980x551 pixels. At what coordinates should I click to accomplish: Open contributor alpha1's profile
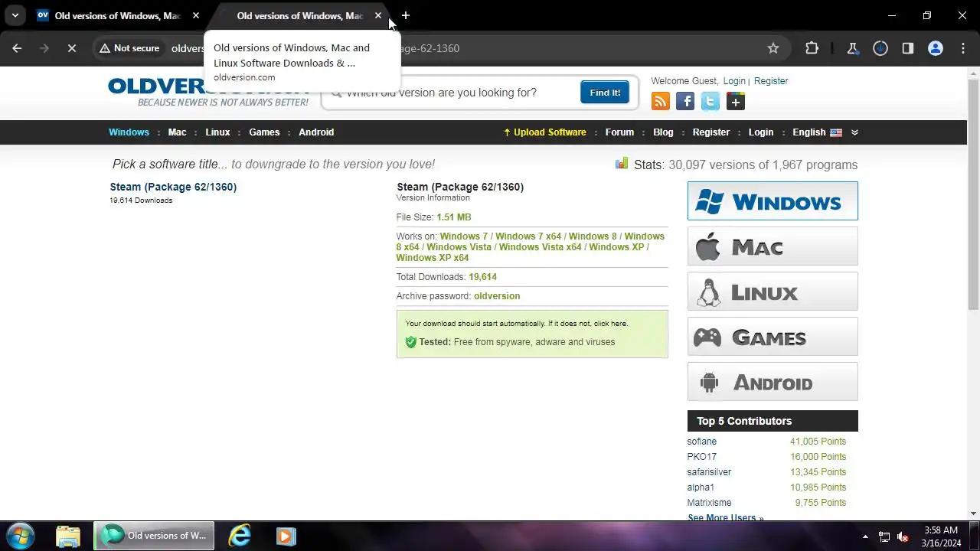[701, 487]
